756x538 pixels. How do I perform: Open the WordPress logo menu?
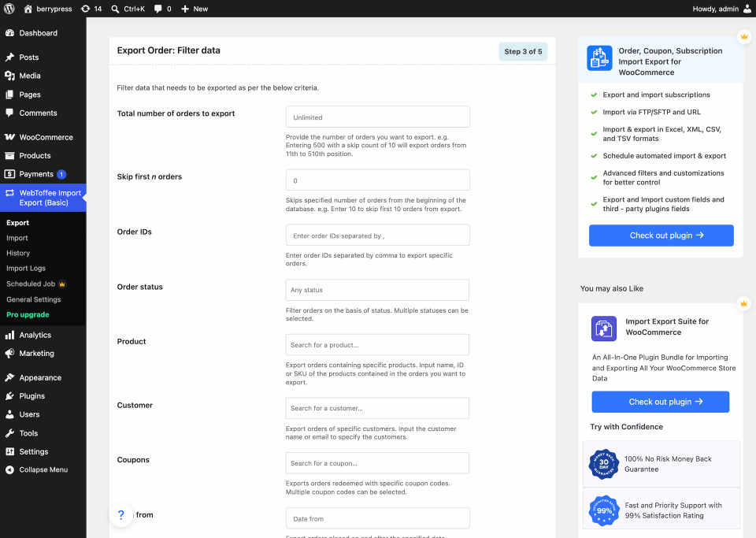9,9
